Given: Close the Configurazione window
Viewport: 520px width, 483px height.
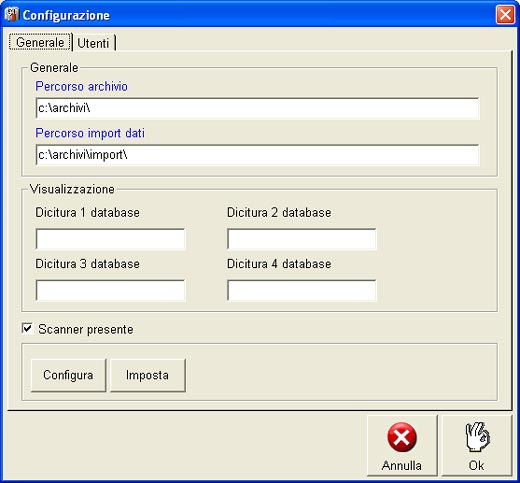Looking at the screenshot, I should click(x=505, y=15).
